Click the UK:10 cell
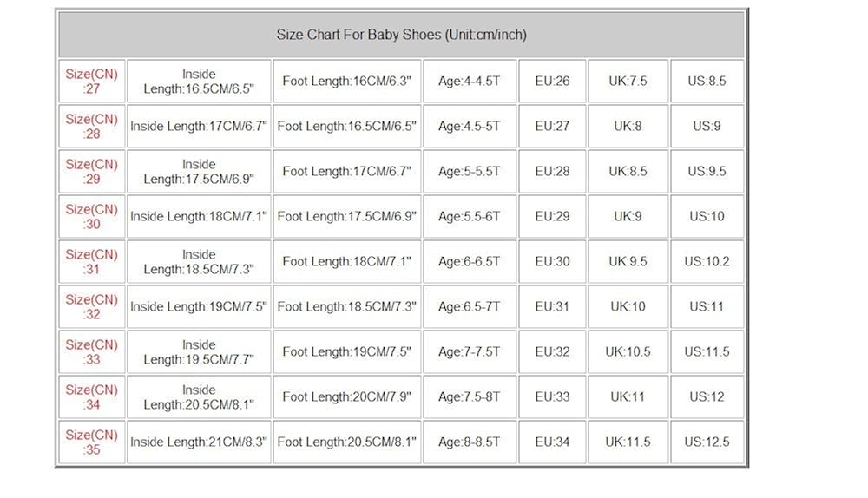Viewport: 868px width, 498px height. click(x=628, y=307)
